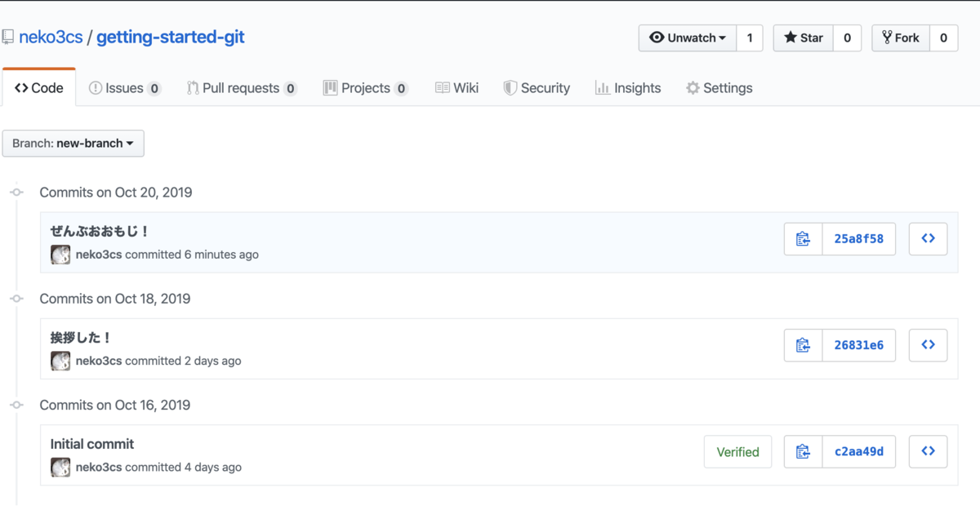Click 'committed 2 days ago' timestamp
980x519 pixels.
(x=184, y=361)
